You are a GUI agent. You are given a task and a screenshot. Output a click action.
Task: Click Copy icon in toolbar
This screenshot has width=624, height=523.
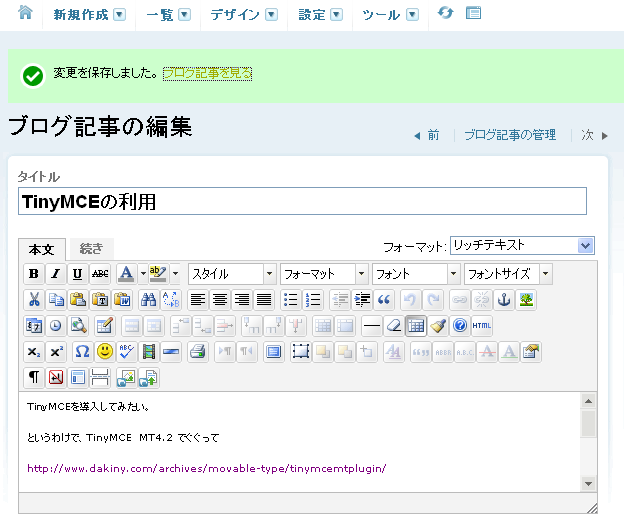[56, 300]
